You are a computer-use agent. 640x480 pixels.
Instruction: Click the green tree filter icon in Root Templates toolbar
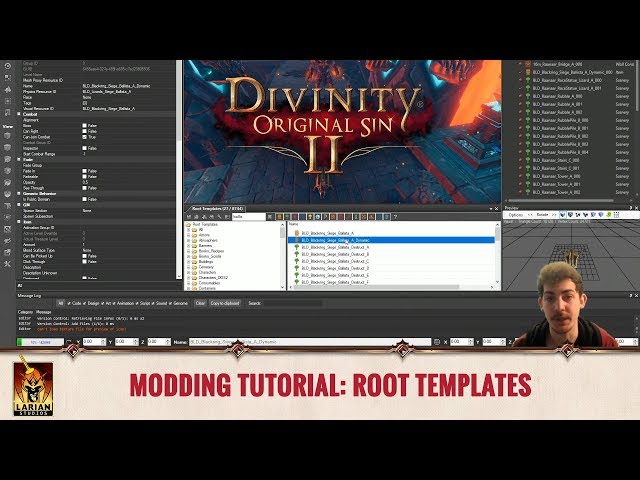[287, 217]
